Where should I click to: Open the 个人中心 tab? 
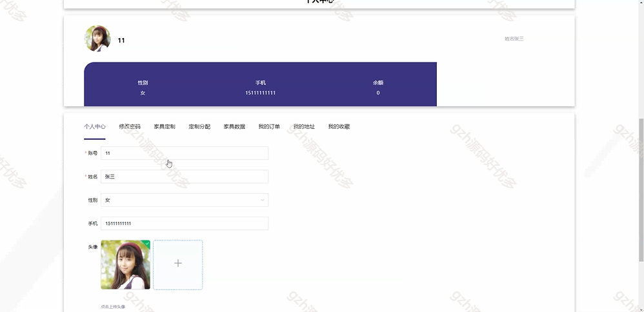point(94,126)
